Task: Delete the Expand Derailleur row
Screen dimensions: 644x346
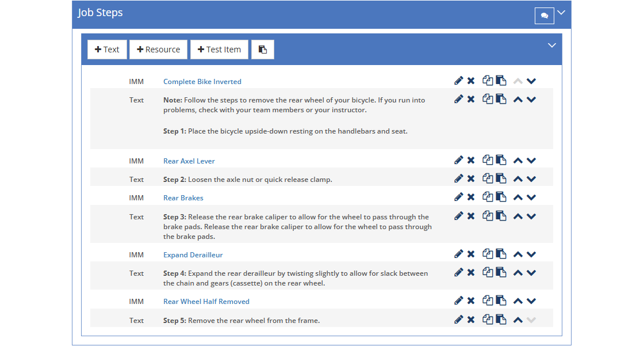Action: (471, 254)
